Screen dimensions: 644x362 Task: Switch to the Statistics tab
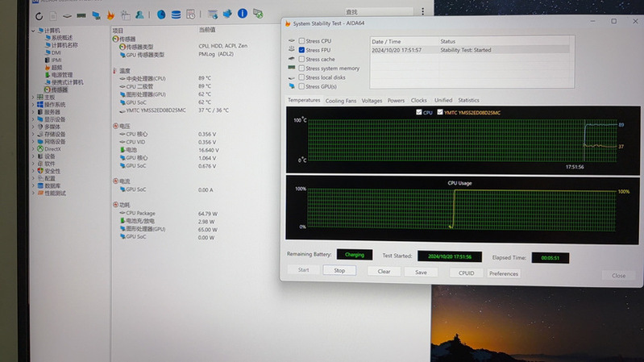pos(468,100)
